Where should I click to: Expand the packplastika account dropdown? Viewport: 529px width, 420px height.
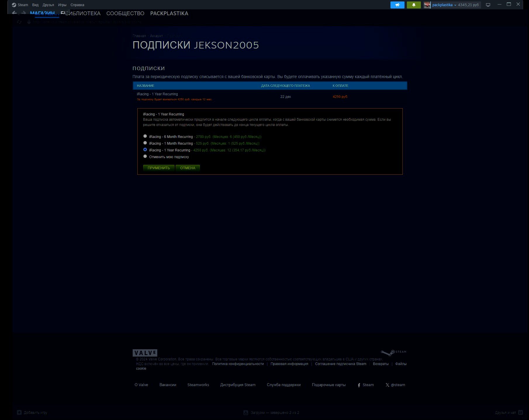tap(455, 5)
